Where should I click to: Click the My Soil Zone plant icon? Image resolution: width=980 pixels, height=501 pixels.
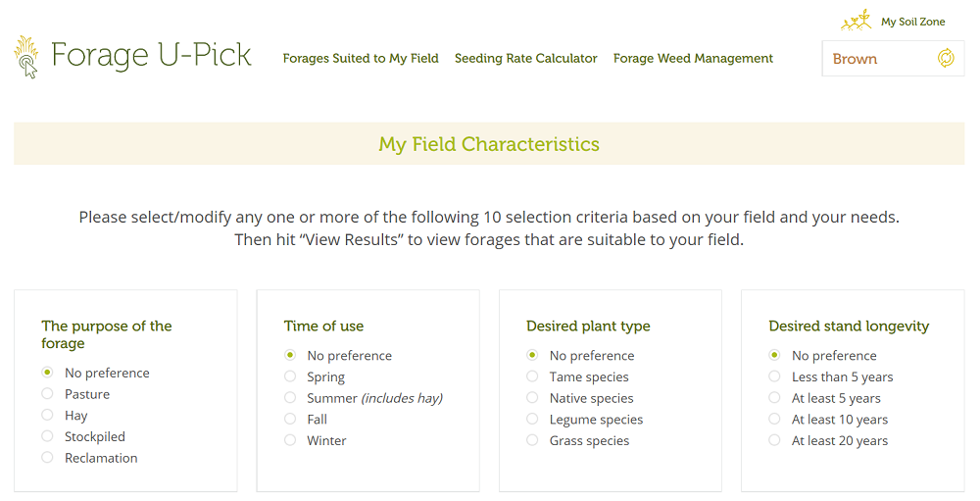pyautogui.click(x=857, y=20)
